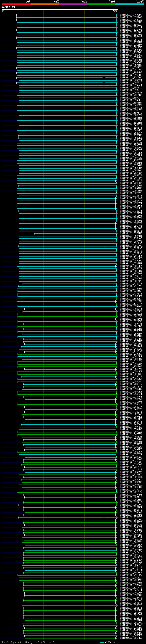The height and width of the screenshot is (644, 146).
Task: Select the UniRef100_Q7Y256 hit label
Action: pyautogui.click(x=131, y=321)
